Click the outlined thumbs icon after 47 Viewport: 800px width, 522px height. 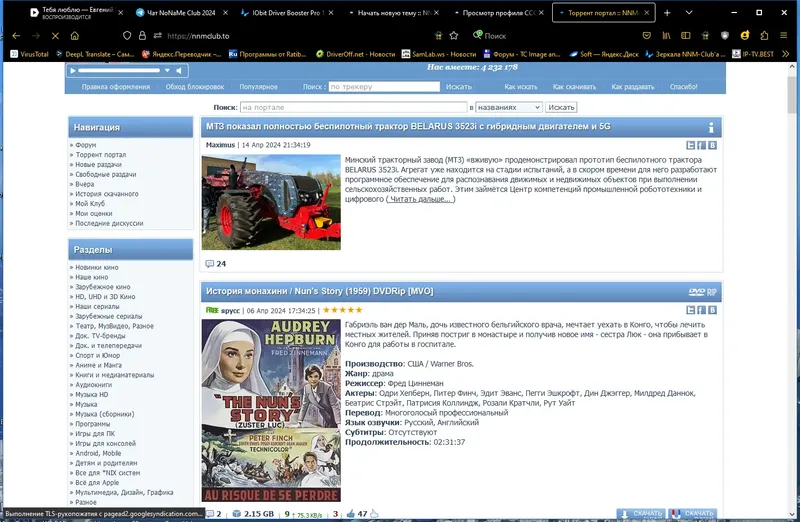[x=374, y=514]
